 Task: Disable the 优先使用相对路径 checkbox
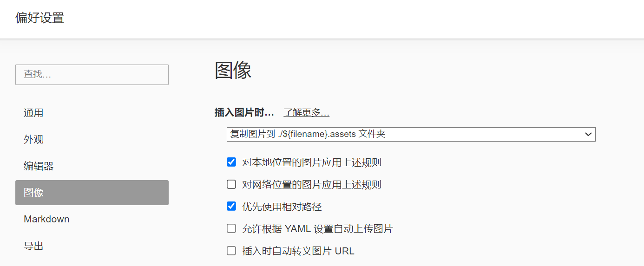click(x=231, y=207)
